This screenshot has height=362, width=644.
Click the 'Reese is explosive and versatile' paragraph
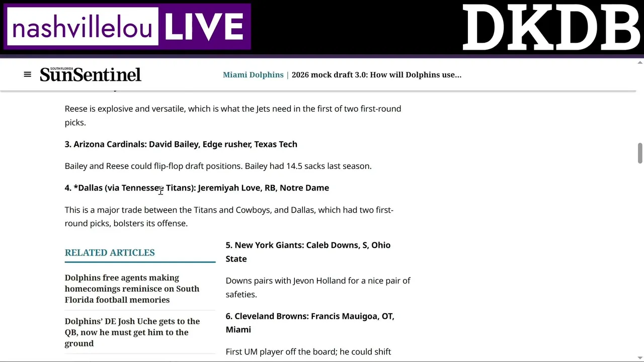tap(233, 116)
